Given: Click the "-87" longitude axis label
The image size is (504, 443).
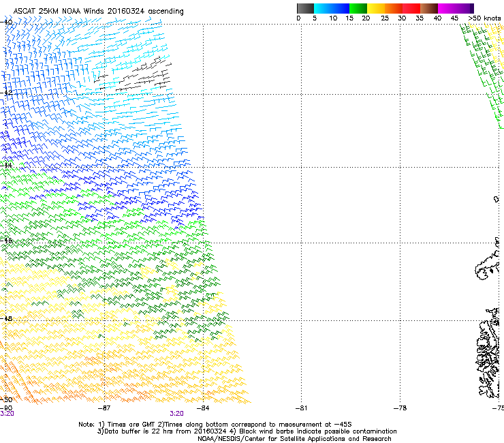Looking at the screenshot, I should (x=104, y=408).
